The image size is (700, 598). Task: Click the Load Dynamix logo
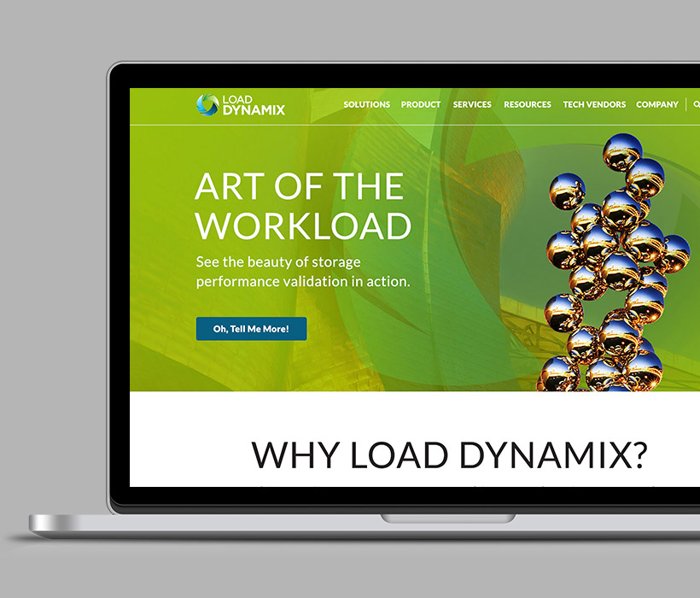(241, 105)
